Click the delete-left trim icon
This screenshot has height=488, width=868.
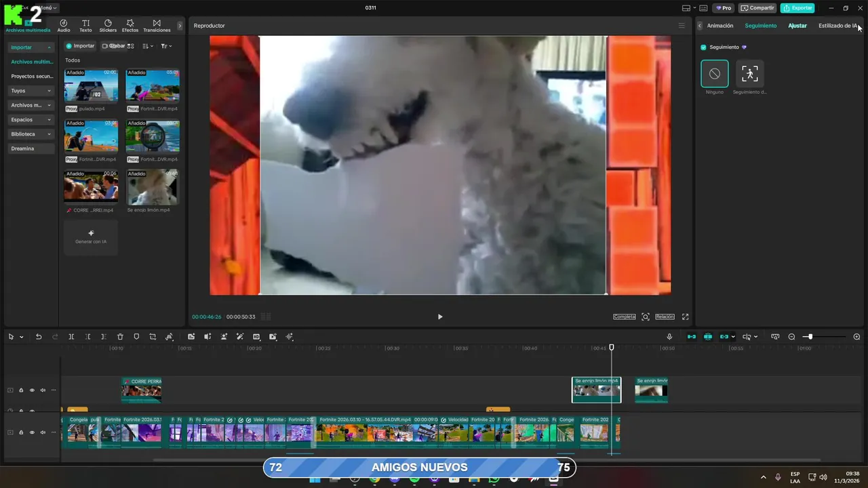pyautogui.click(x=87, y=337)
